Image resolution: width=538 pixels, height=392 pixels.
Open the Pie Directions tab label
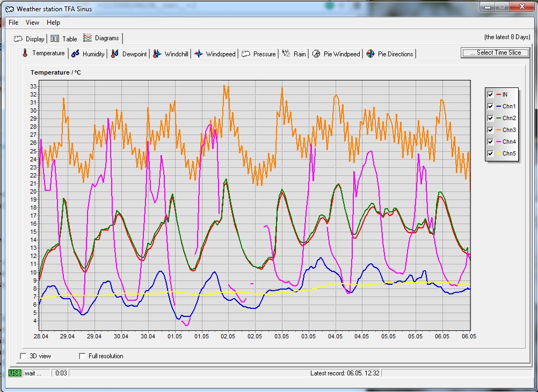click(395, 54)
